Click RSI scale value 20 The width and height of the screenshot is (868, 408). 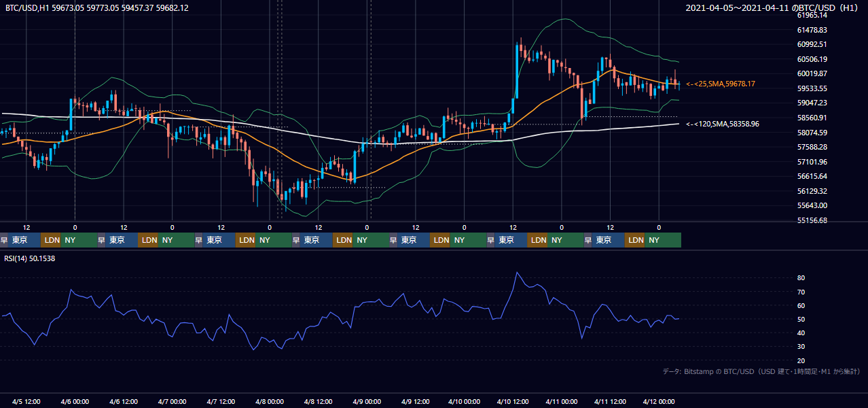point(801,360)
